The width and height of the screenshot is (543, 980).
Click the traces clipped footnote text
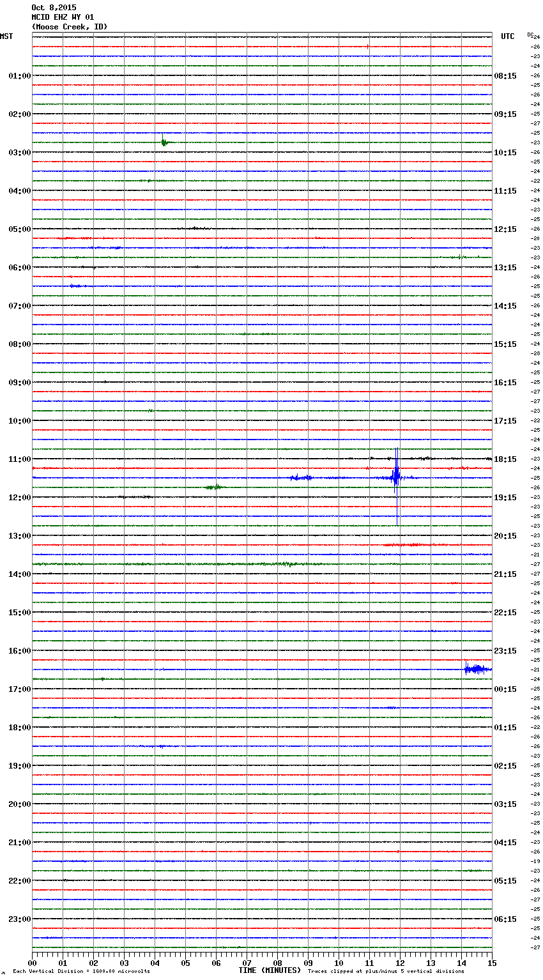coord(386,972)
